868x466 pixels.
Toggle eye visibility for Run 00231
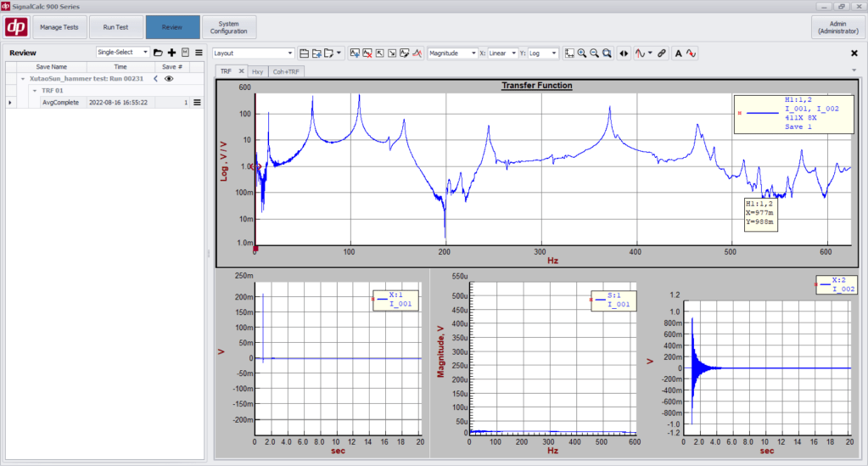[169, 78]
